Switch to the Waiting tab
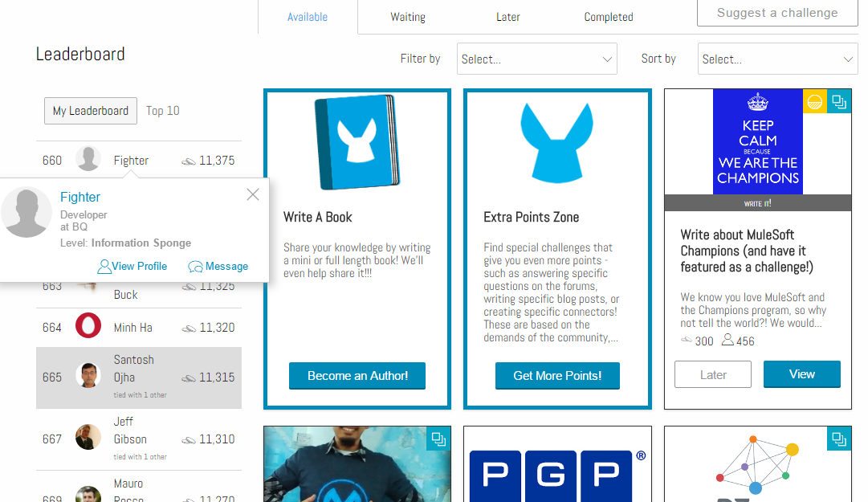The width and height of the screenshot is (868, 502). [x=408, y=17]
